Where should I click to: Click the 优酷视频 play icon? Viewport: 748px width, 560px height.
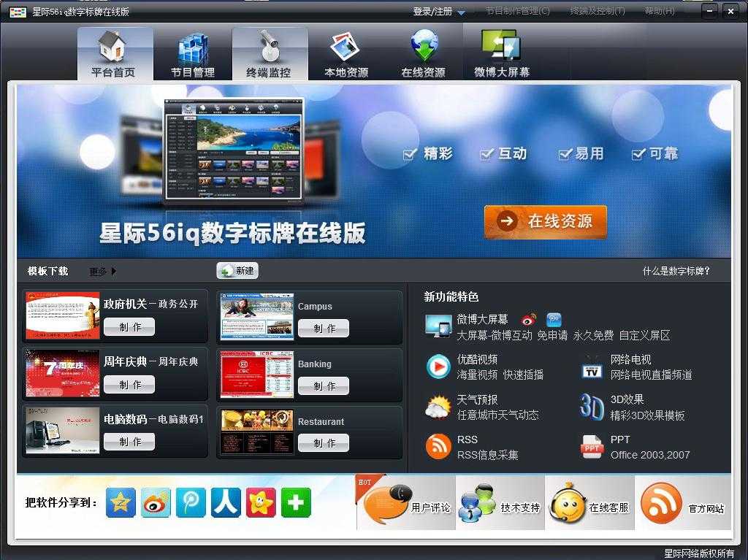pyautogui.click(x=438, y=367)
